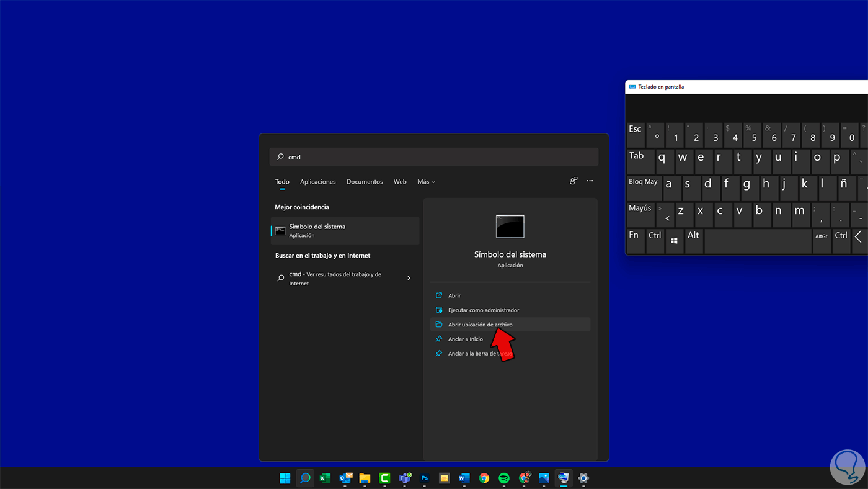
Task: Click the Microsoft Teams taskbar icon
Action: [x=404, y=478]
